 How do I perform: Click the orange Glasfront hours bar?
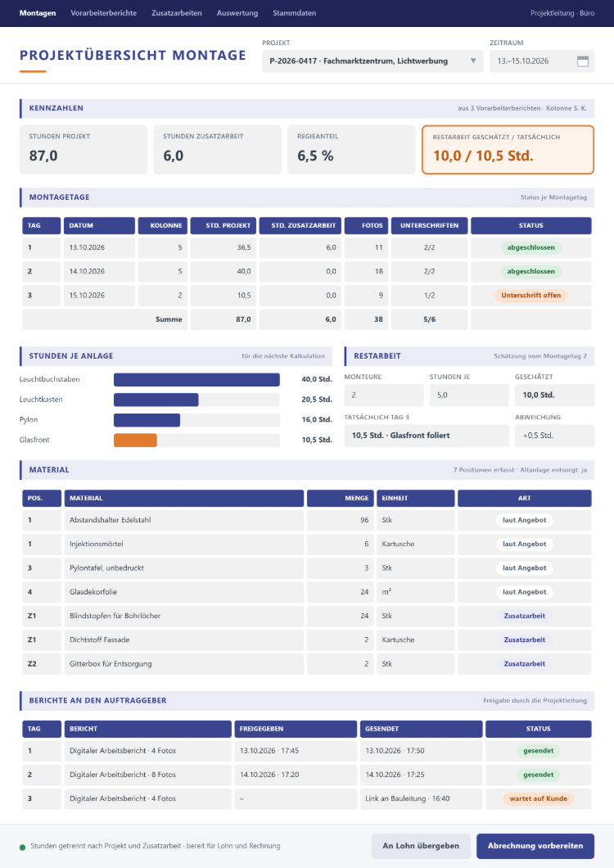(x=135, y=440)
